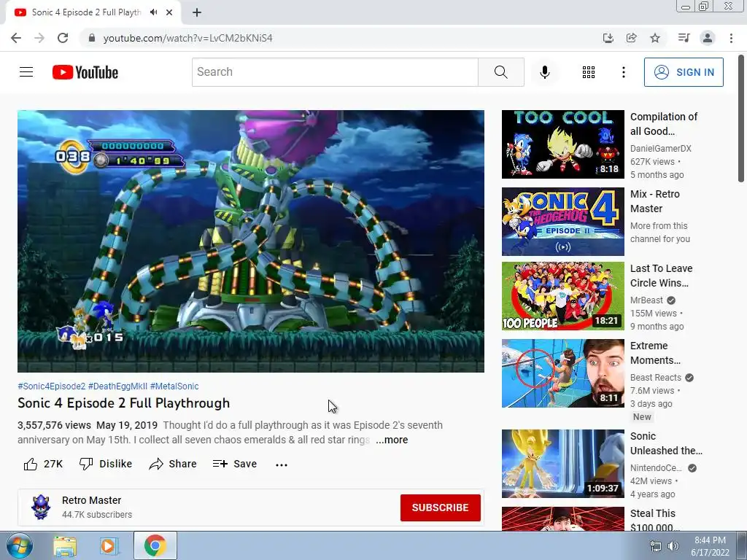Click the taskbar clock 8:44 PM

(x=710, y=540)
